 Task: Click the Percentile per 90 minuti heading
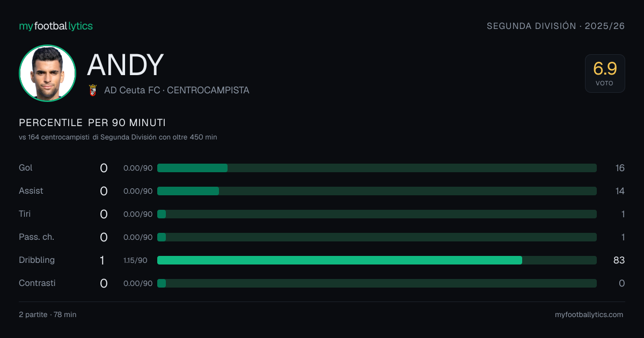click(92, 123)
